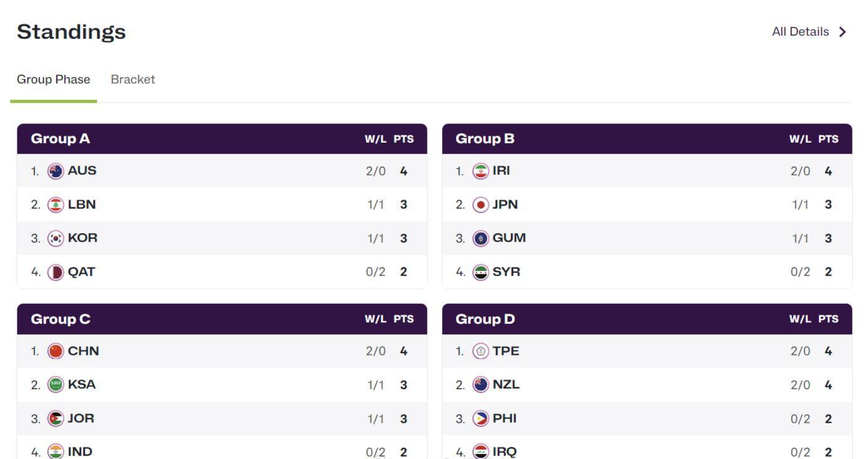Image resolution: width=868 pixels, height=459 pixels.
Task: Click the Korea flag icon
Action: pyautogui.click(x=55, y=238)
